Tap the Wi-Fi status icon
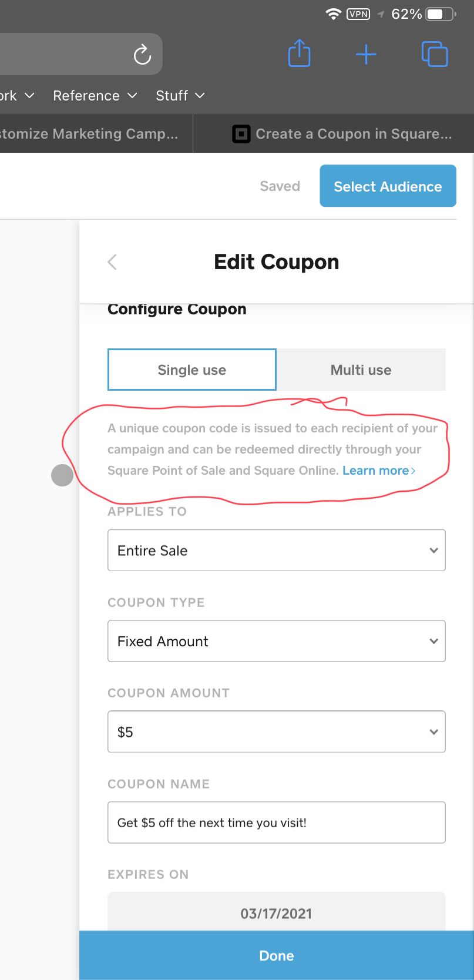Viewport: 474px width, 980px height. click(x=333, y=14)
